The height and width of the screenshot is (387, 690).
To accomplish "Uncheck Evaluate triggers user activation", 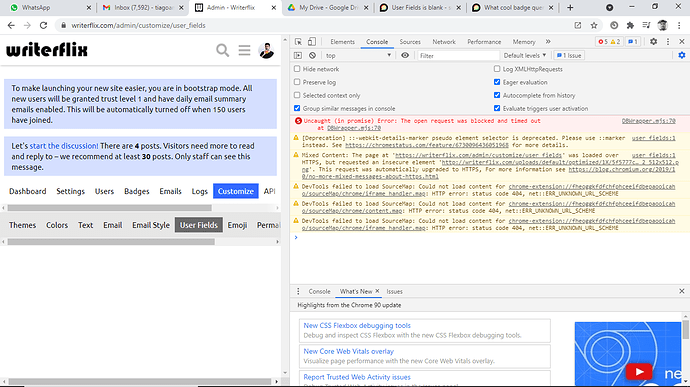I will (497, 108).
